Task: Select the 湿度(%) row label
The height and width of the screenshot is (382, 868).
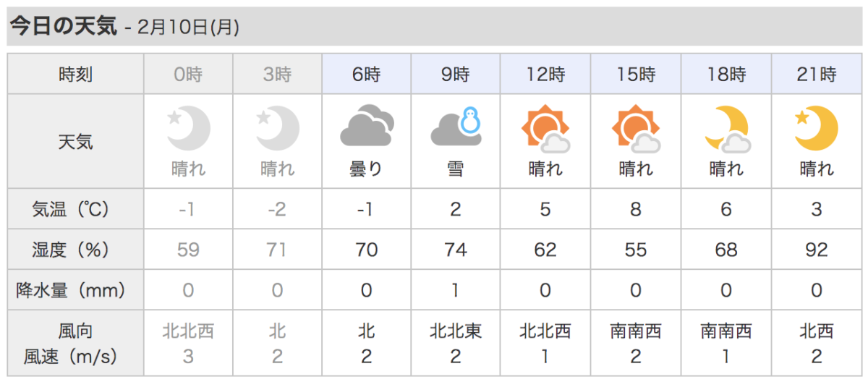Action: [x=76, y=250]
